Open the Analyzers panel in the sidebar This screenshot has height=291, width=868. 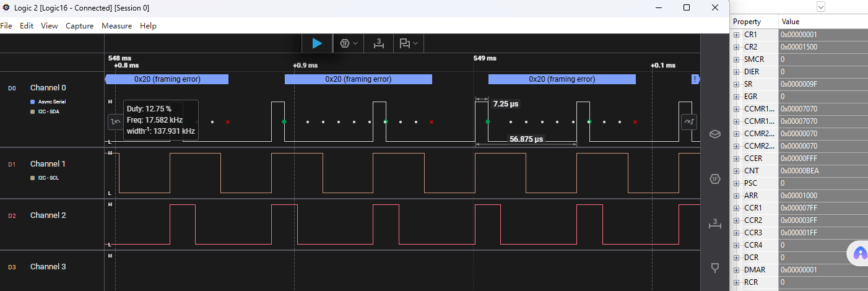[x=714, y=179]
